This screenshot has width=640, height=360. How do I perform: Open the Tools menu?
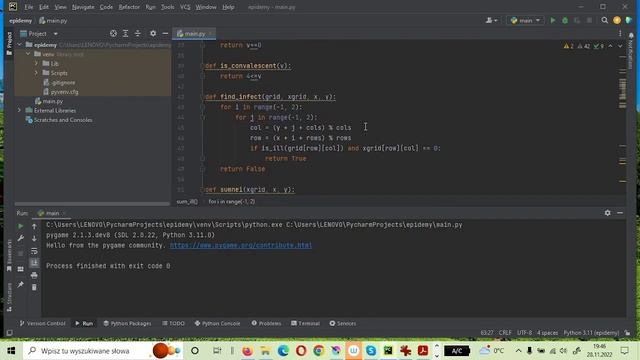167,7
